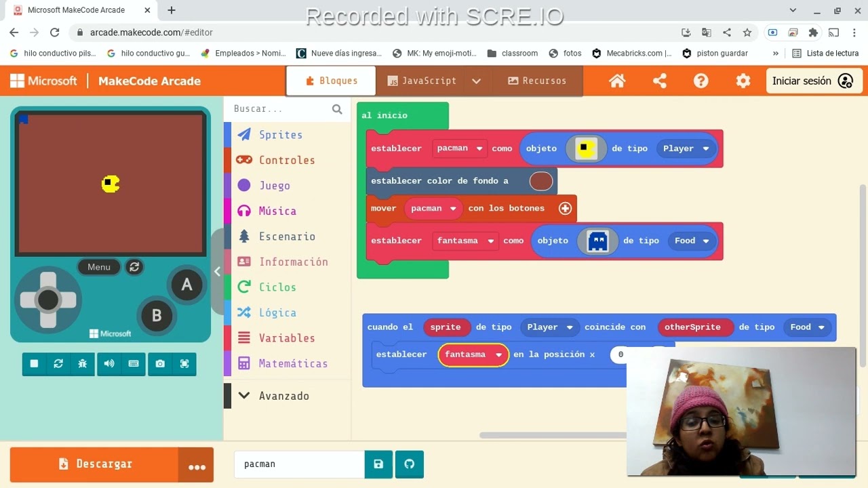
Task: Click the project name field pacman
Action: pos(299,464)
